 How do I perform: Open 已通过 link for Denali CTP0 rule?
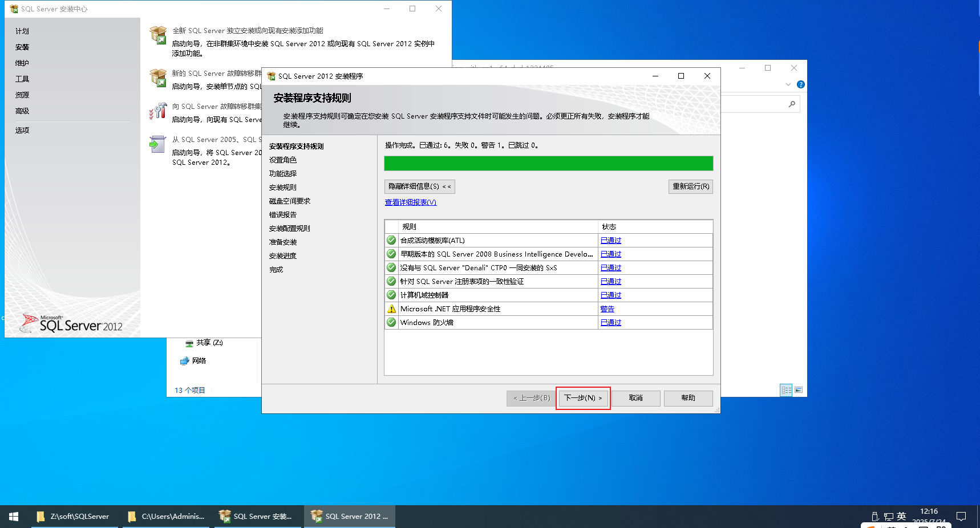point(611,268)
